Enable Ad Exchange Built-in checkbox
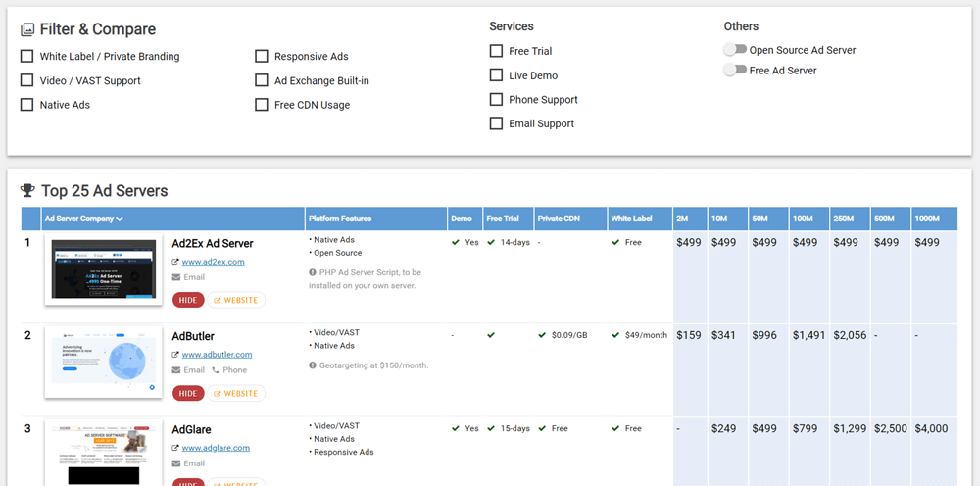 [x=262, y=80]
